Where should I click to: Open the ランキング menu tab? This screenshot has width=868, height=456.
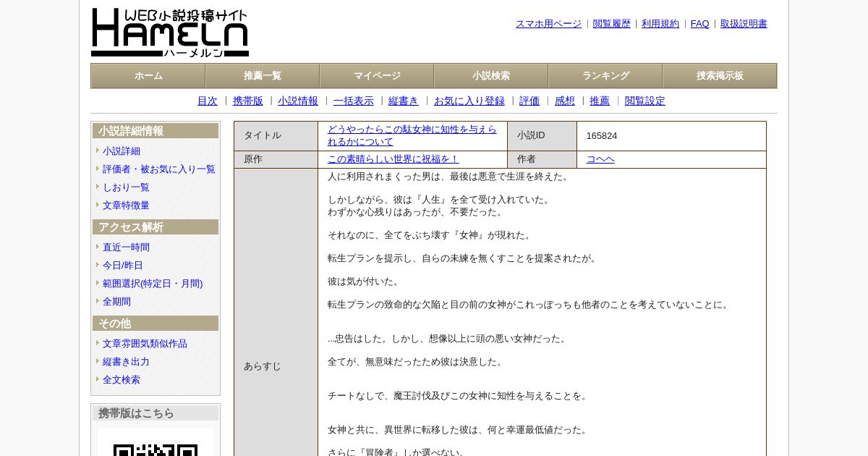(605, 76)
